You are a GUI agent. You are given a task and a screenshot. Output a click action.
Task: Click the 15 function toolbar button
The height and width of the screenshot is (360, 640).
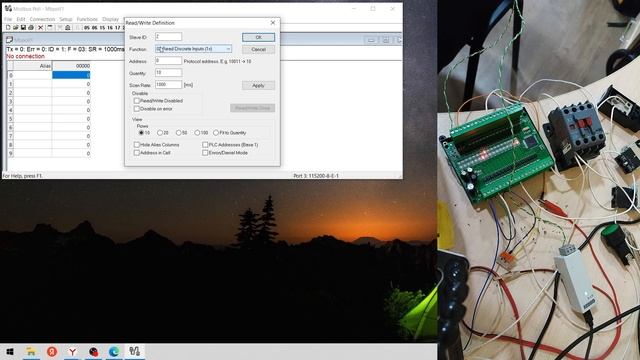tap(102, 28)
